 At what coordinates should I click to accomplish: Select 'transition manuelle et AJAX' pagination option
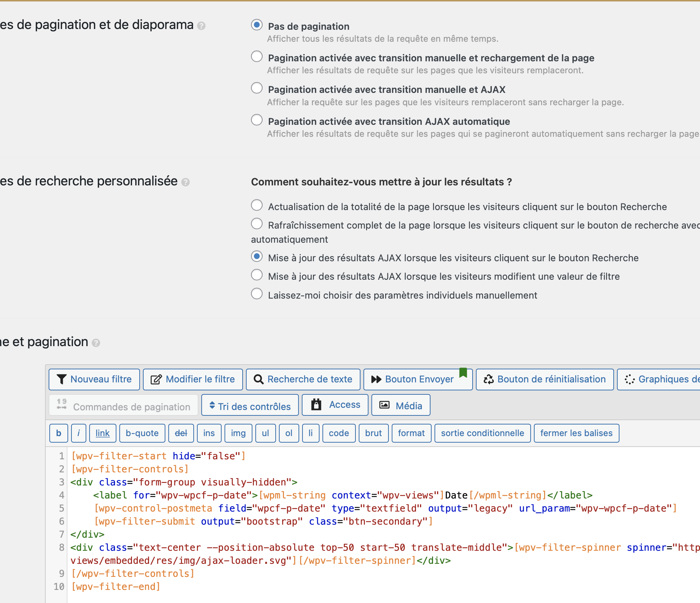(x=257, y=88)
